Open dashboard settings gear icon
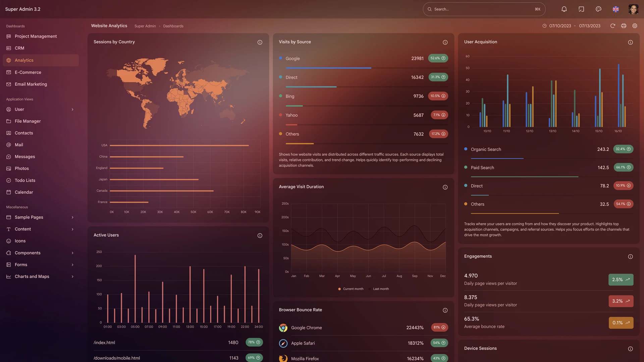644x362 pixels. (x=635, y=26)
